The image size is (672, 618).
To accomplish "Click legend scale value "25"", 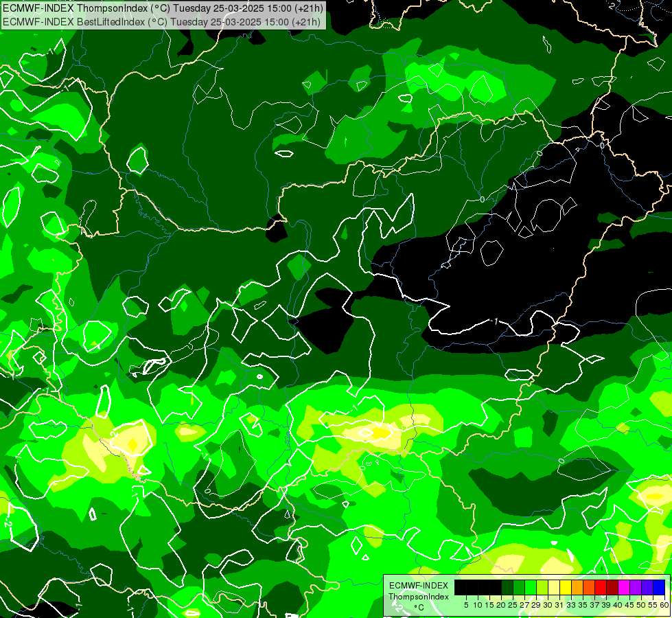I will point(513,605).
